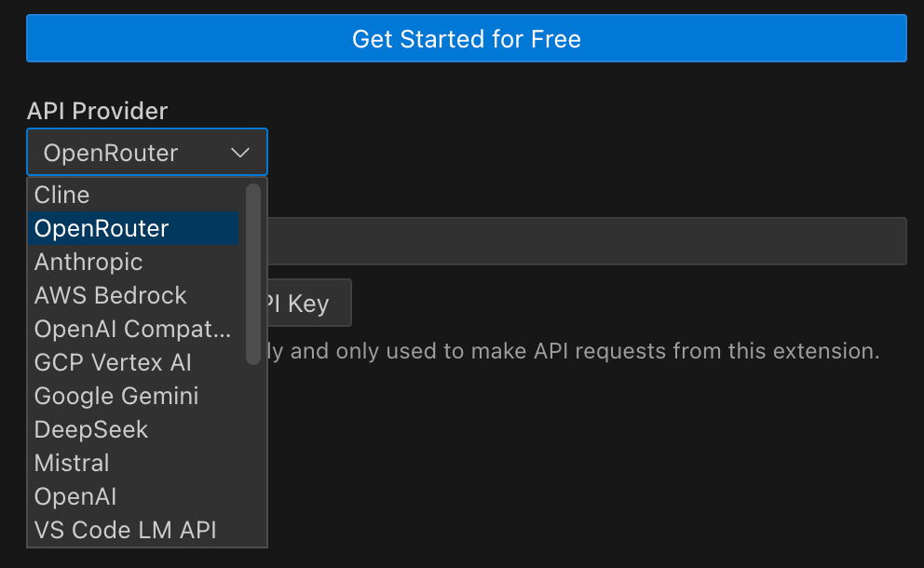Pick Anthropic as the API provider

(133, 263)
